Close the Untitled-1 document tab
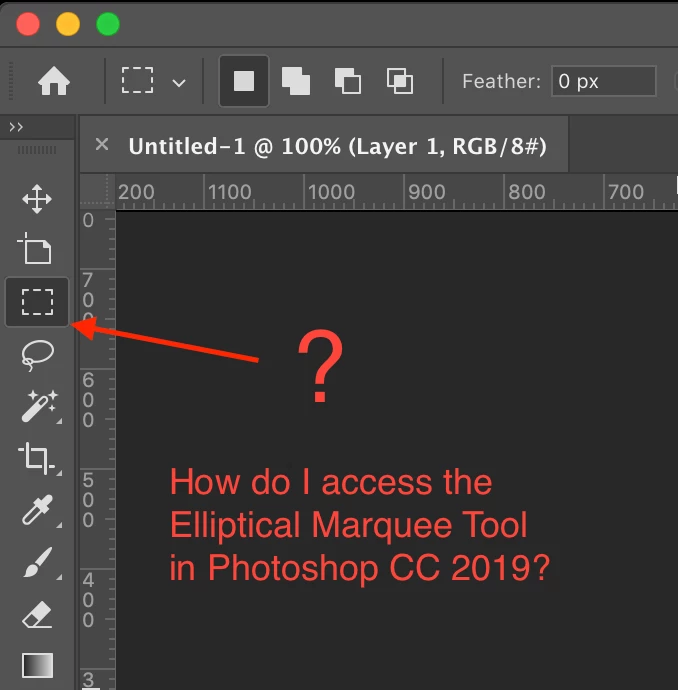 [x=102, y=144]
